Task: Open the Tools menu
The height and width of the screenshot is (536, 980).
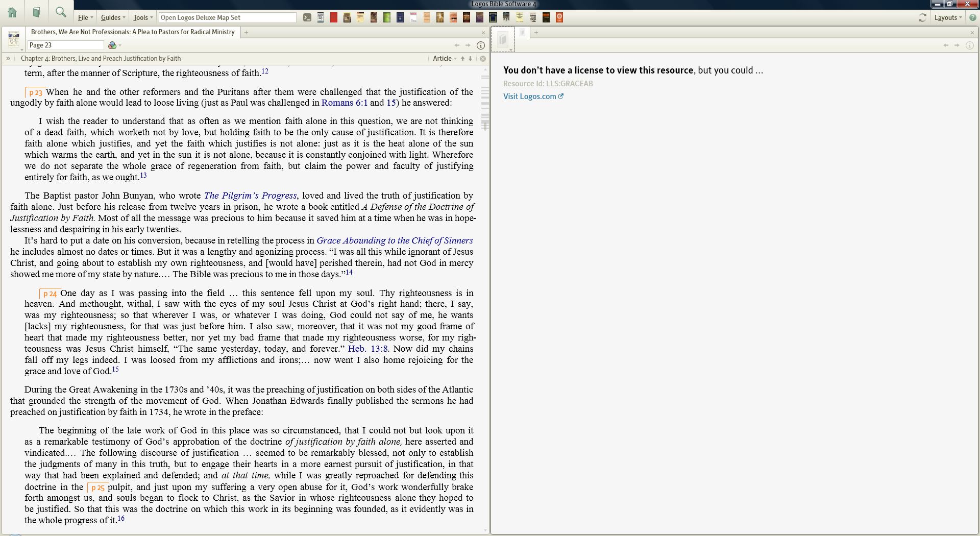Action: click(x=143, y=17)
